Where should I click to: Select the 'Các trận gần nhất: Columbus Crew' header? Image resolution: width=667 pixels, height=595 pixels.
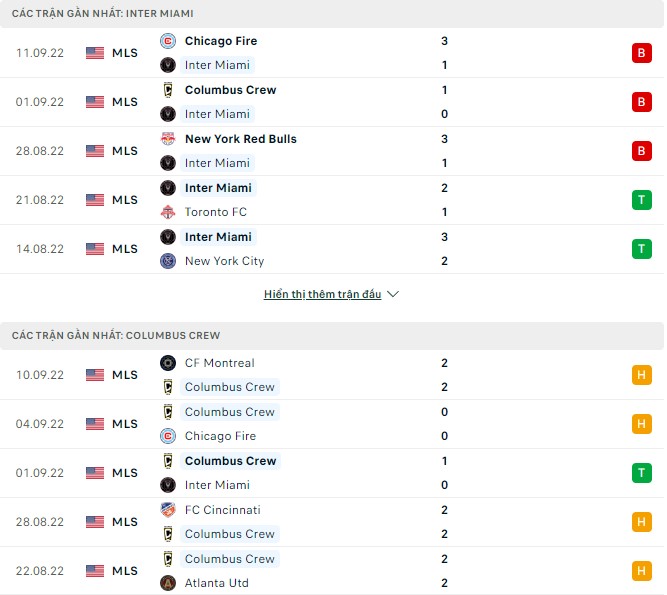click(x=116, y=335)
